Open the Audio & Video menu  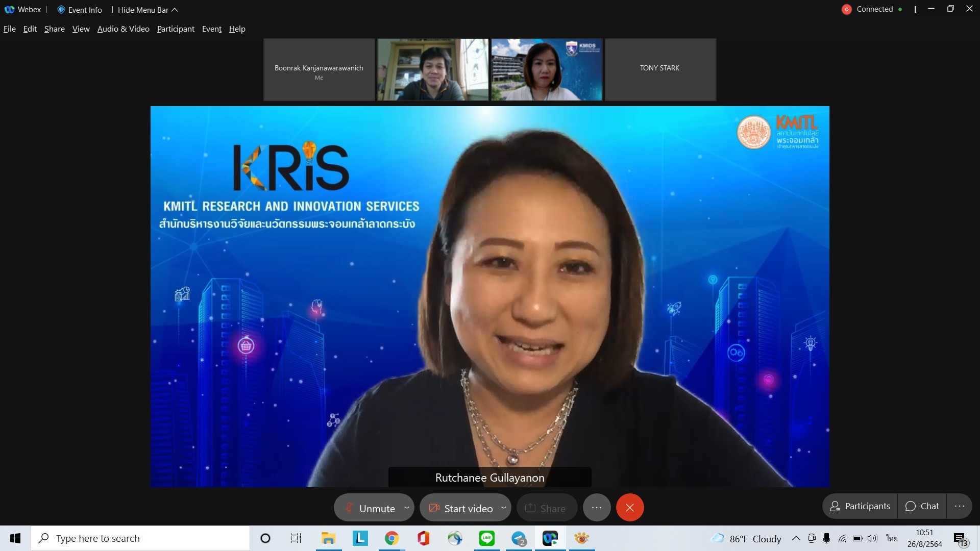pyautogui.click(x=123, y=29)
